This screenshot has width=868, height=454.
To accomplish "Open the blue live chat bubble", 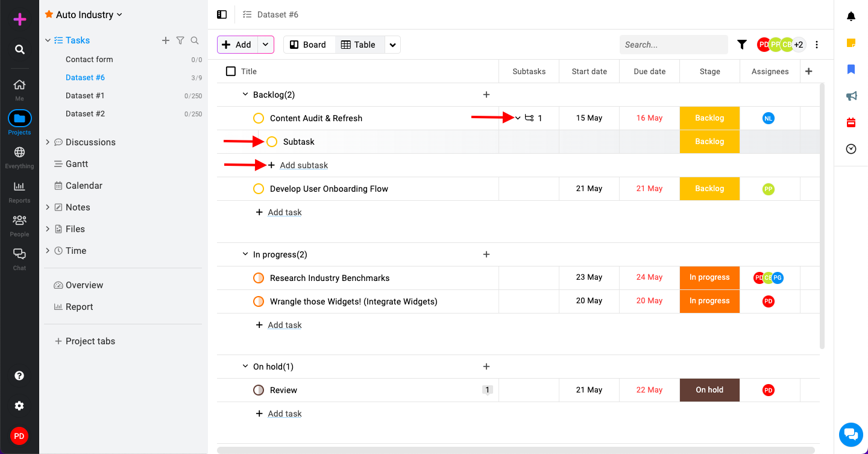I will [851, 434].
